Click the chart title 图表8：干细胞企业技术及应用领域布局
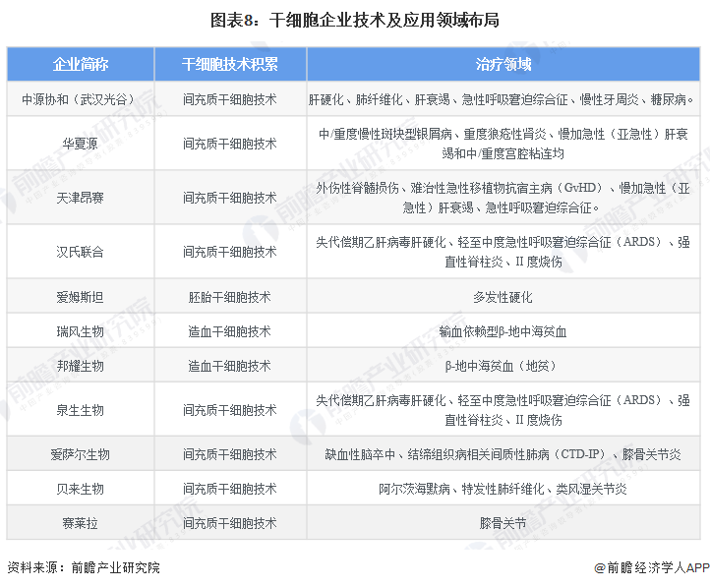This screenshot has width=710, height=588. [x=355, y=21]
